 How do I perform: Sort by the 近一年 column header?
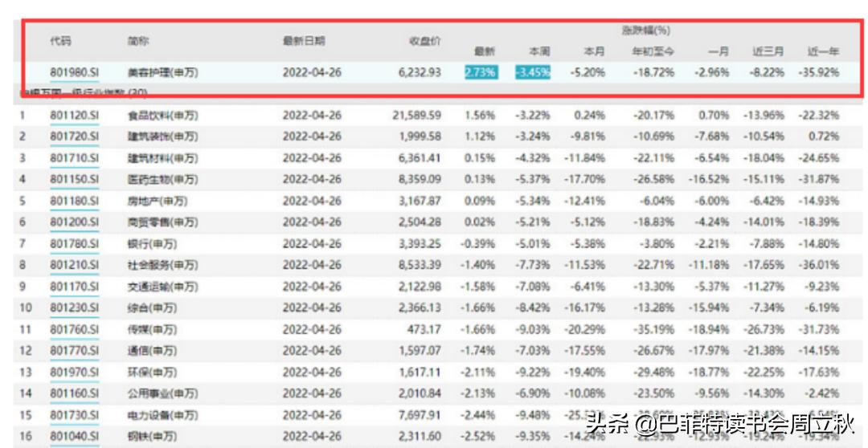point(823,52)
